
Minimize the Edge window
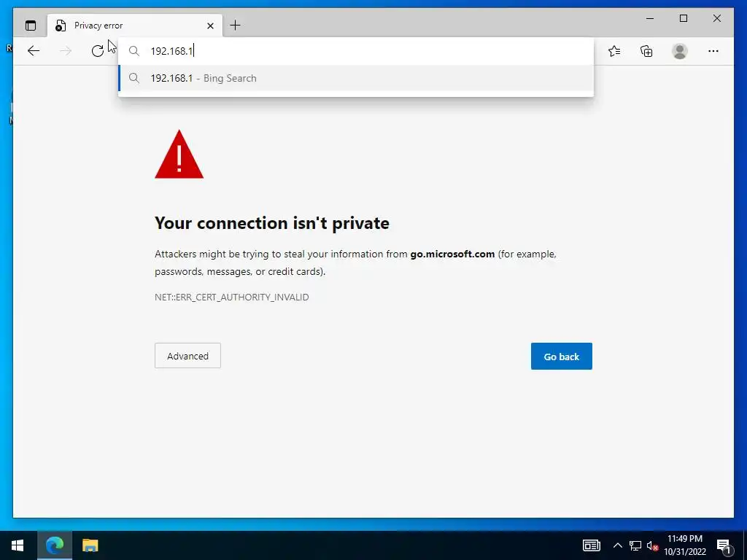point(650,18)
